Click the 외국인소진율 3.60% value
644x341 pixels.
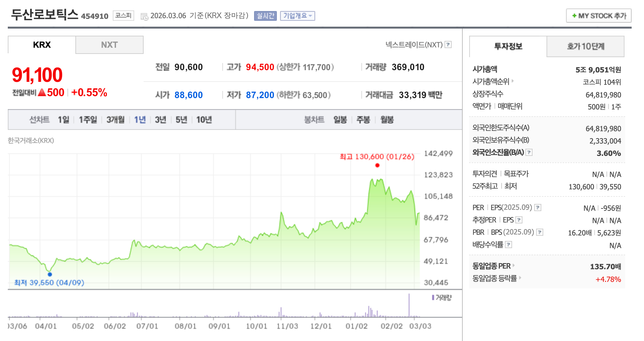(x=609, y=153)
